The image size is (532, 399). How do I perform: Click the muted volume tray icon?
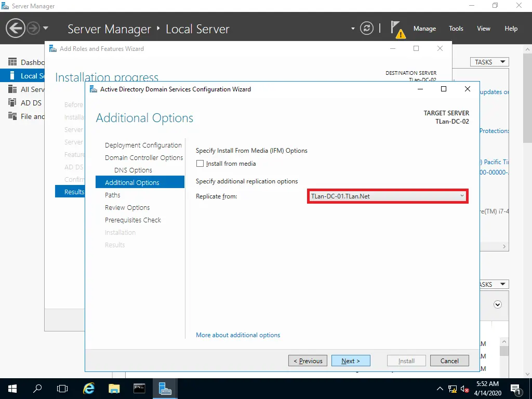click(x=465, y=389)
